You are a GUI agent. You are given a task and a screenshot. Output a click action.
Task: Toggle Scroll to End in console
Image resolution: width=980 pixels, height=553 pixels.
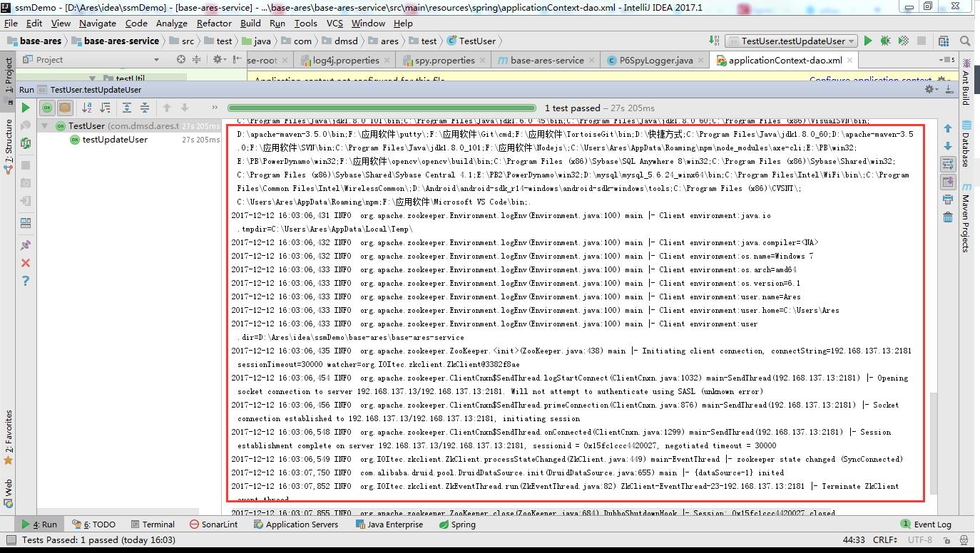tap(948, 182)
